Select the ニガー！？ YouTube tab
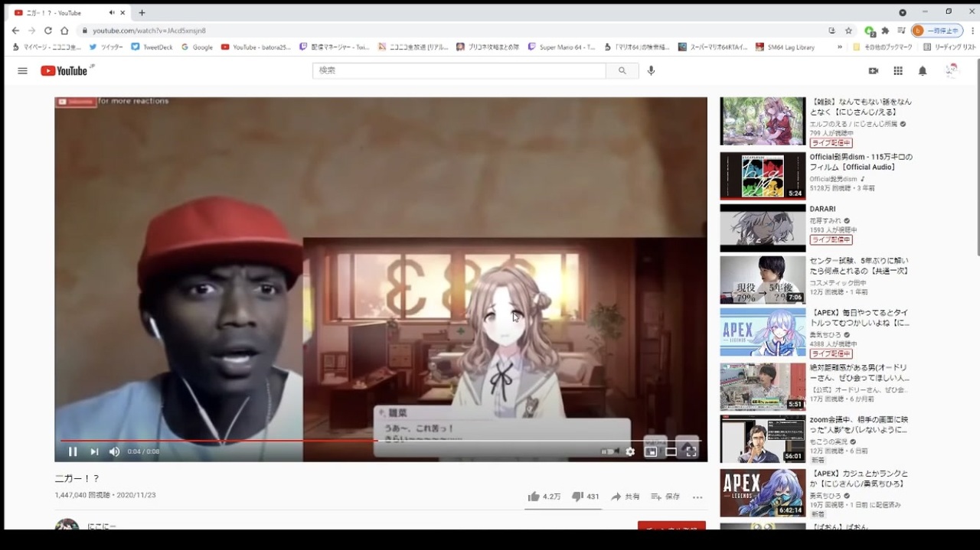Viewport: 980px width, 550px height. click(69, 13)
